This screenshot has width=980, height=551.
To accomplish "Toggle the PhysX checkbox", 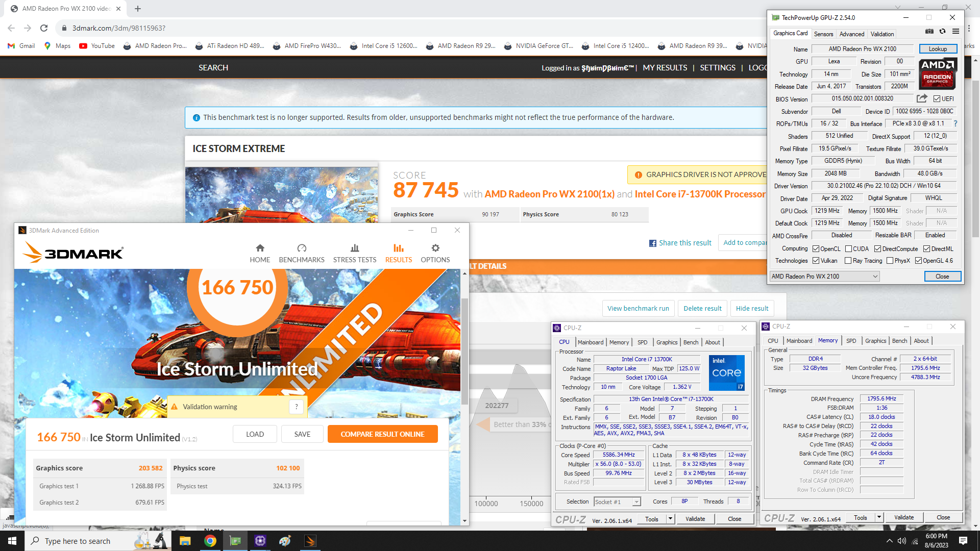I will click(890, 261).
